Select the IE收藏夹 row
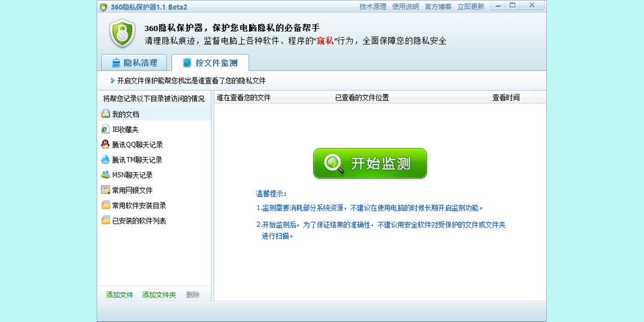The image size is (644, 322). 155,129
